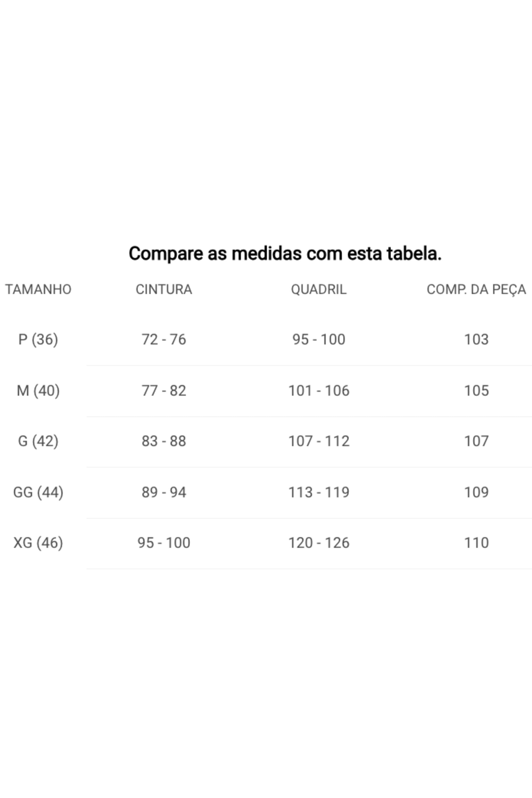
Task: Select the 105 garment length cell
Action: (x=476, y=390)
